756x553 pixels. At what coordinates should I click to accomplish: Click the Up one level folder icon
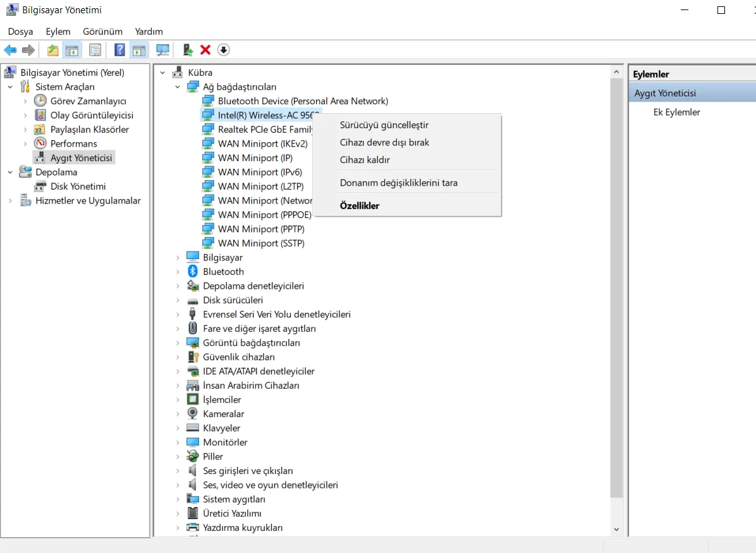(52, 50)
